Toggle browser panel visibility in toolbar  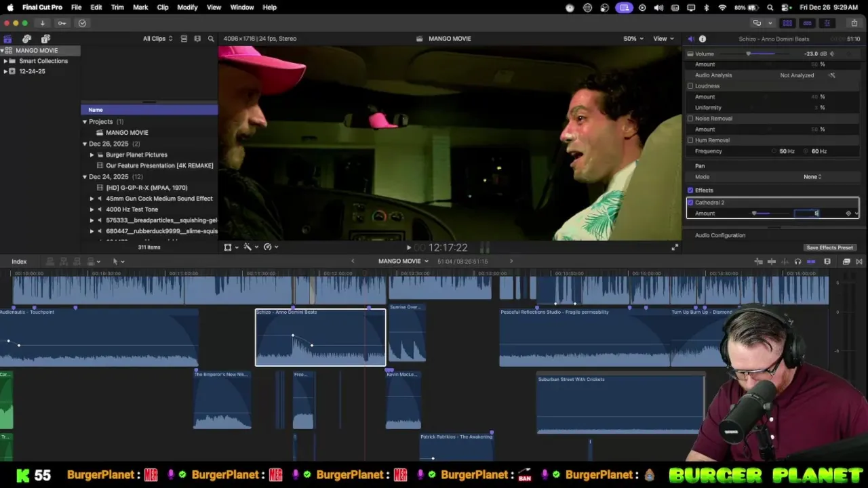(787, 23)
